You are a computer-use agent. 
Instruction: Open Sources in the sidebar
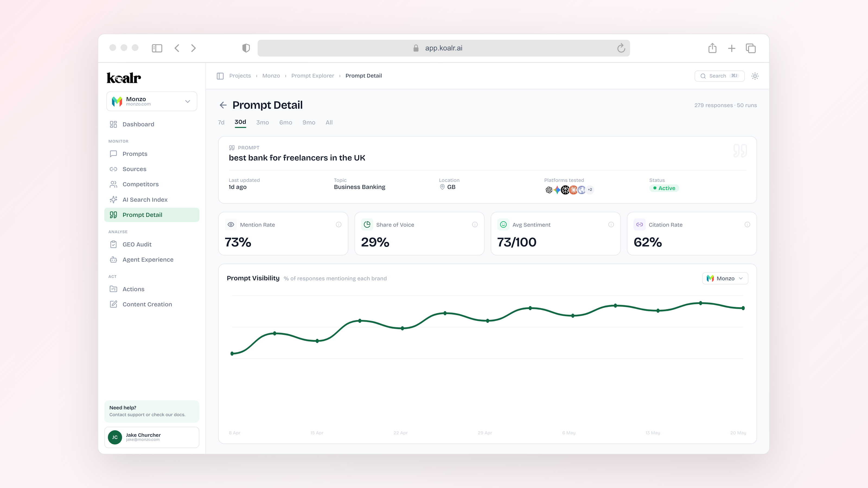152,169
